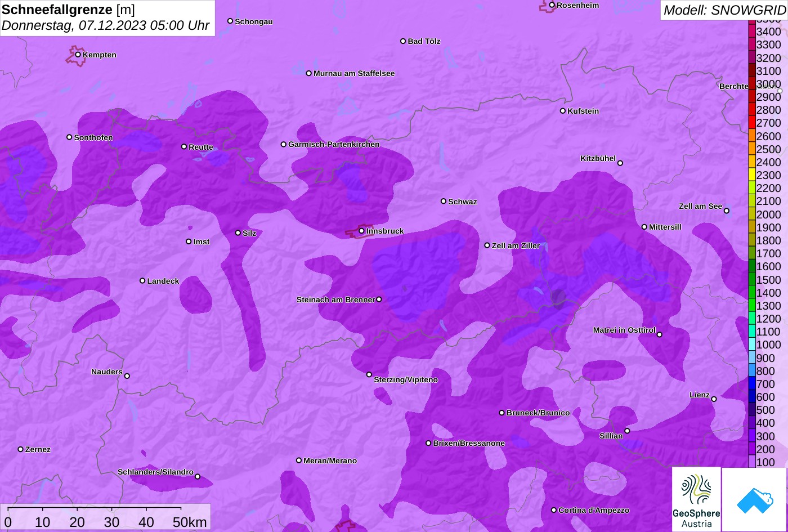Click the 2900 legend value label
This screenshot has width=788, height=532.
coord(769,97)
